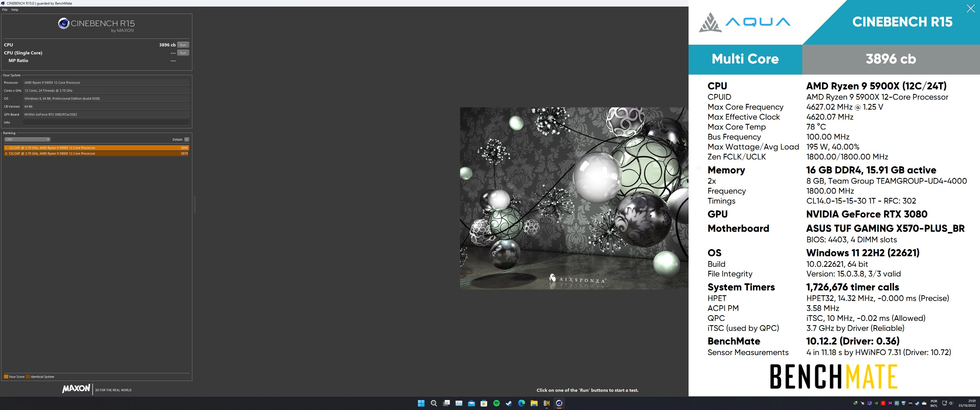The image size is (980, 410).
Task: Open Spotify from the taskbar
Action: pyautogui.click(x=497, y=403)
